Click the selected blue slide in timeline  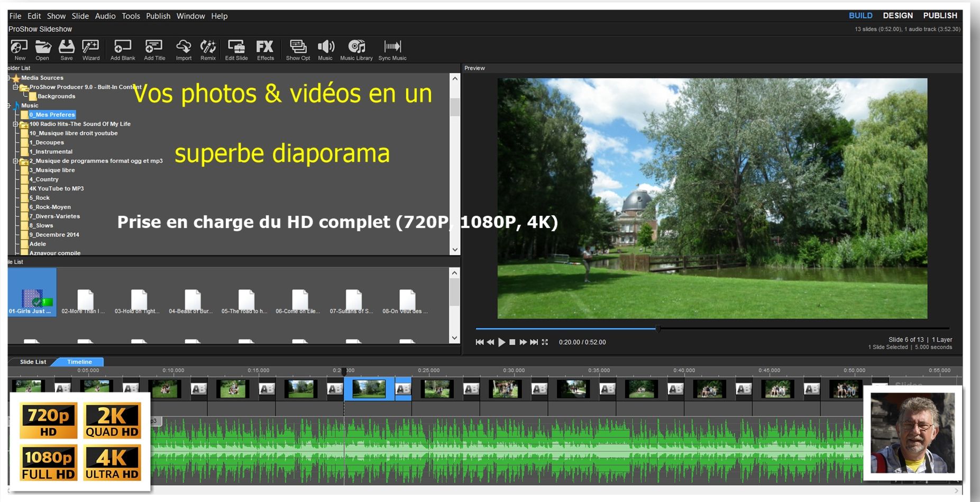(369, 389)
